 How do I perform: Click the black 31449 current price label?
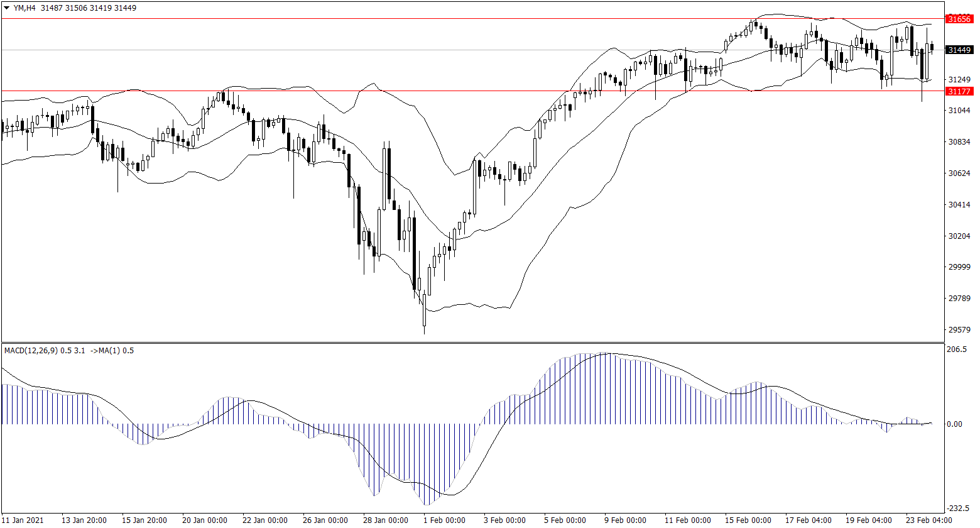pos(959,50)
